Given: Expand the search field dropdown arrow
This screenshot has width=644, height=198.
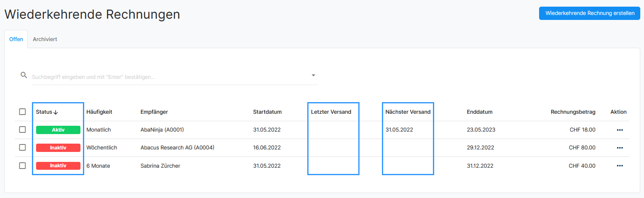Looking at the screenshot, I should coord(313,76).
